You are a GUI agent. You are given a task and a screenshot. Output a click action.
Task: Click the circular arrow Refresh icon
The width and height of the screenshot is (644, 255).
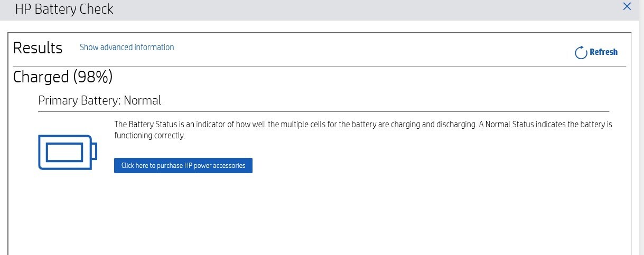coord(581,52)
